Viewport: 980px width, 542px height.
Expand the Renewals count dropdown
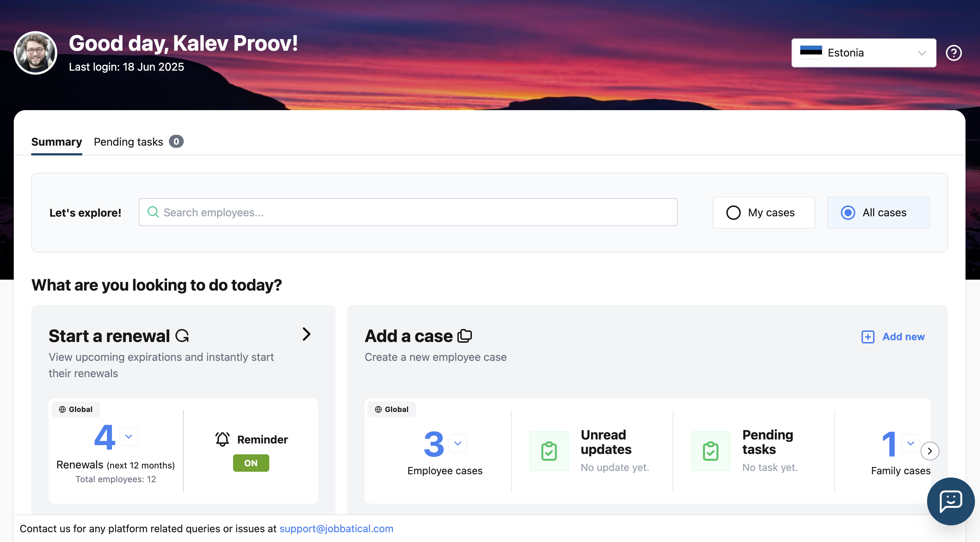click(129, 436)
